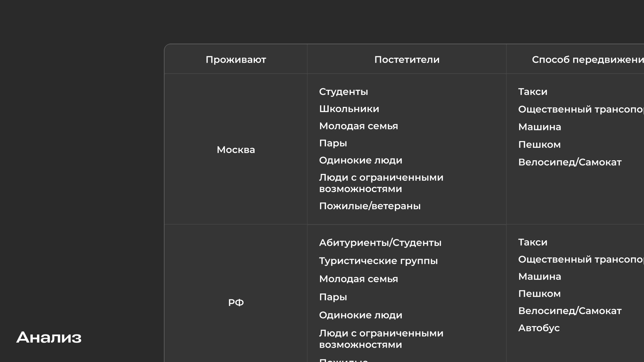Click 'Такси' in the Москва row
This screenshot has width=644, height=362.
point(533,92)
